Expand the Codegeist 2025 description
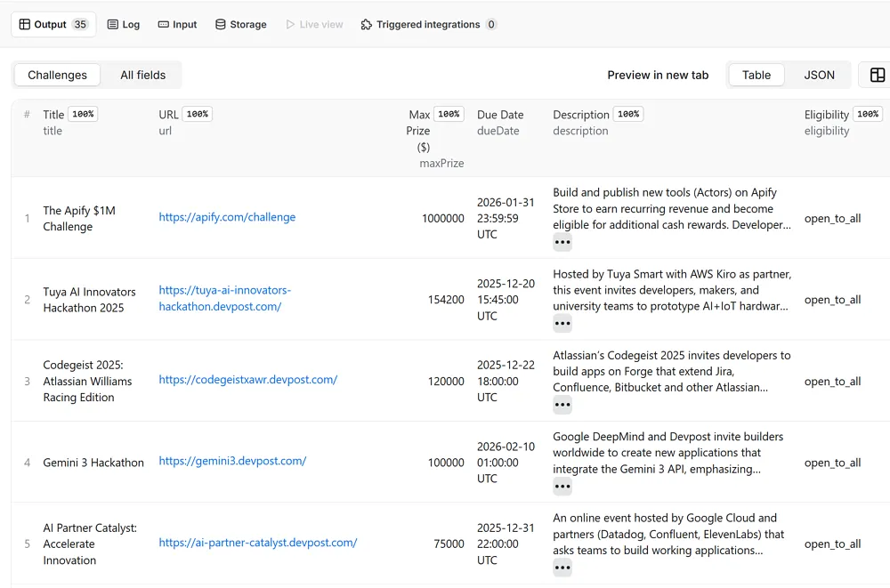 pyautogui.click(x=562, y=406)
